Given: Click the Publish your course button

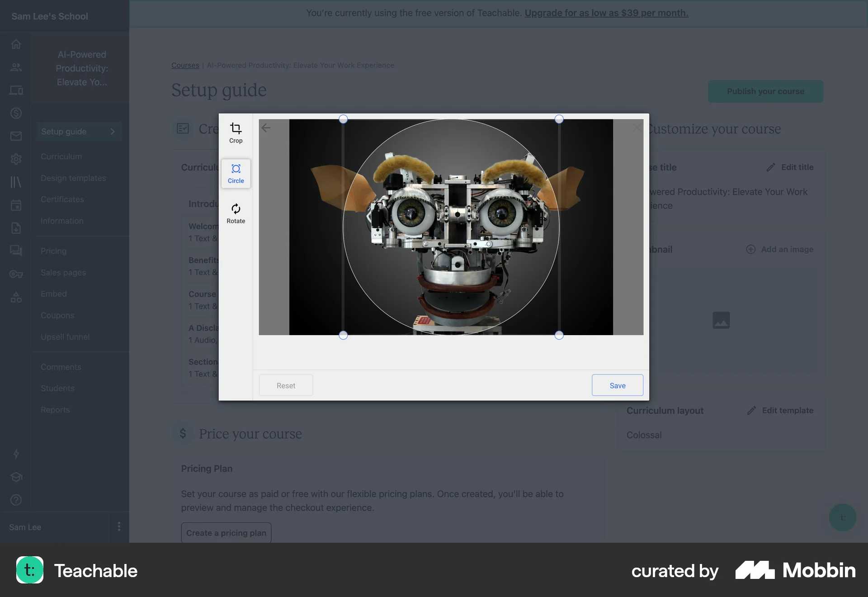Looking at the screenshot, I should click(765, 91).
